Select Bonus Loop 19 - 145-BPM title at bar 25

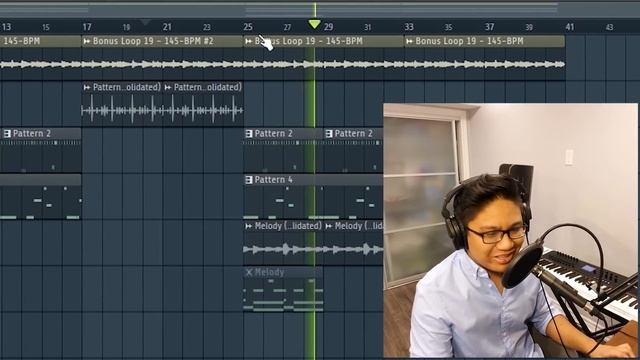pyautogui.click(x=309, y=41)
